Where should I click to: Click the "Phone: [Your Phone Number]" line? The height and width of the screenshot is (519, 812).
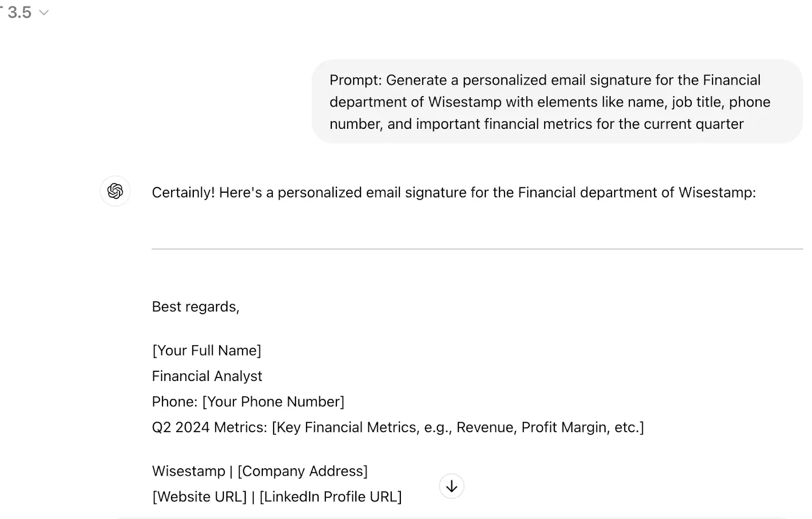[x=248, y=401]
